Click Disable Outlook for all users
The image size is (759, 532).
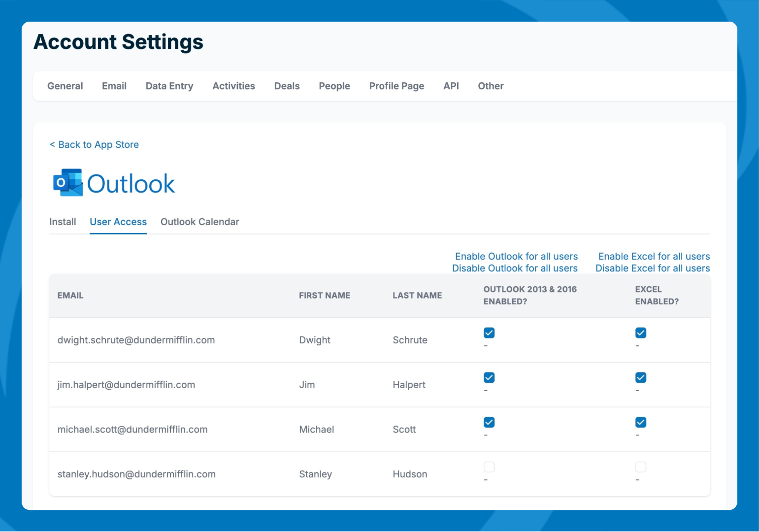(x=515, y=268)
